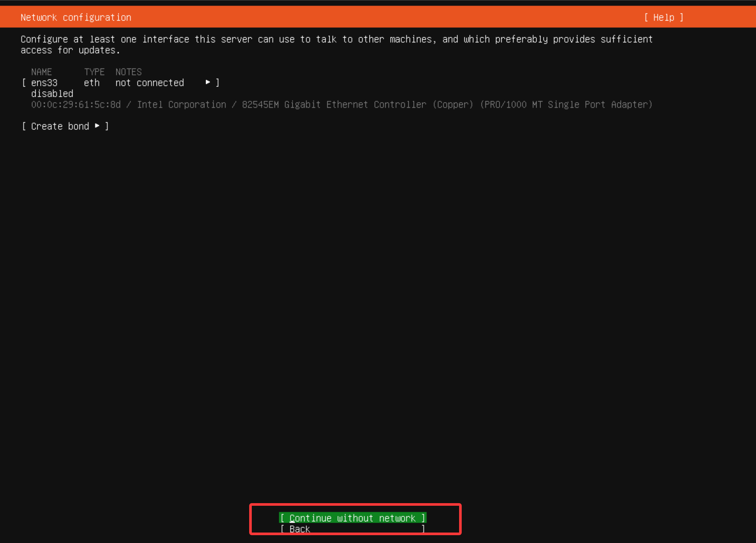Click the 82545EM Gigabit Ethernet Controller text

[x=334, y=105]
